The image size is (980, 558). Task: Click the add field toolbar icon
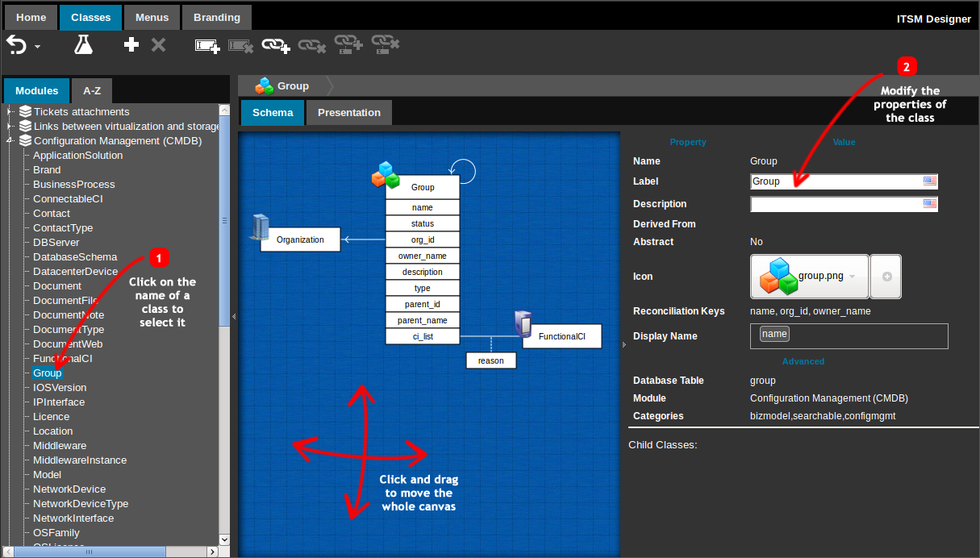coord(207,46)
